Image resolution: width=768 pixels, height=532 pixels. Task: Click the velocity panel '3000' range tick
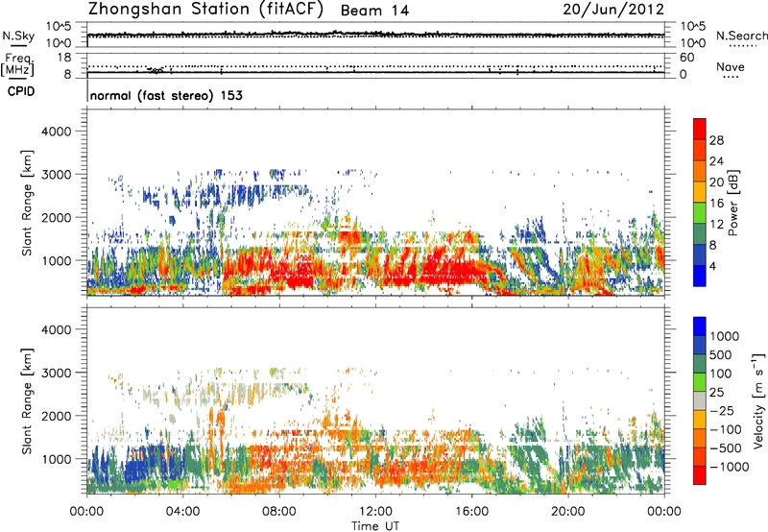coord(56,373)
